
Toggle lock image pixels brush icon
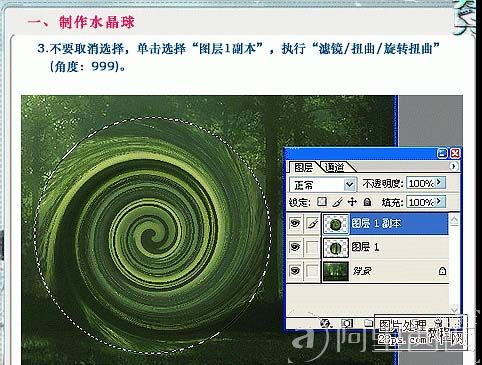pos(337,202)
